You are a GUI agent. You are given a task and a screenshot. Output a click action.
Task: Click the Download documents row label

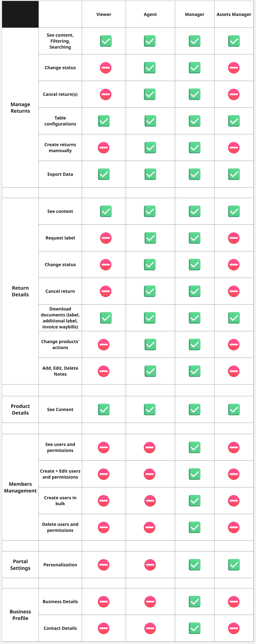tap(60, 318)
